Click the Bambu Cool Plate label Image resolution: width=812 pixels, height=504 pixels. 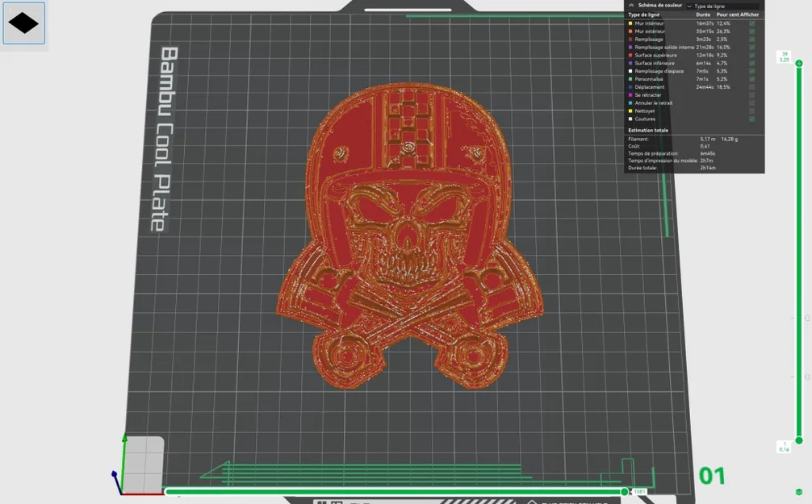point(165,140)
